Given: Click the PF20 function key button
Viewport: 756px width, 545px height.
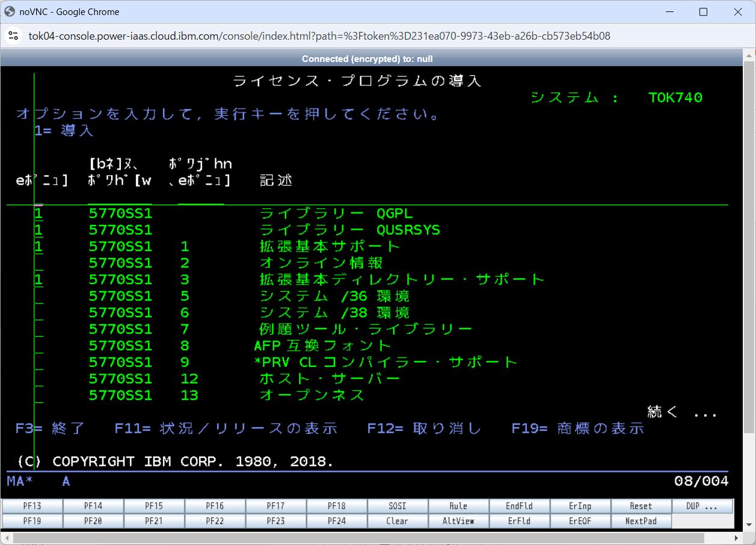Looking at the screenshot, I should click(x=93, y=521).
